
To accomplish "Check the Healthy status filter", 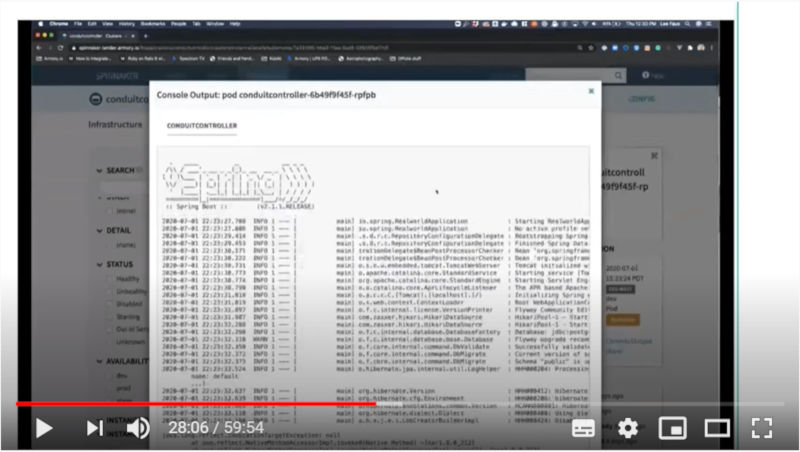I will [110, 279].
